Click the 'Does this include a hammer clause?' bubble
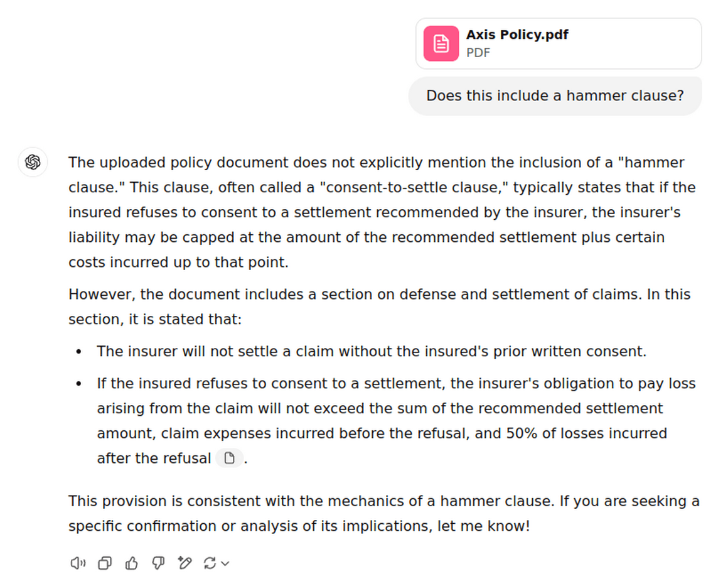This screenshot has width=728, height=581. pos(555,96)
